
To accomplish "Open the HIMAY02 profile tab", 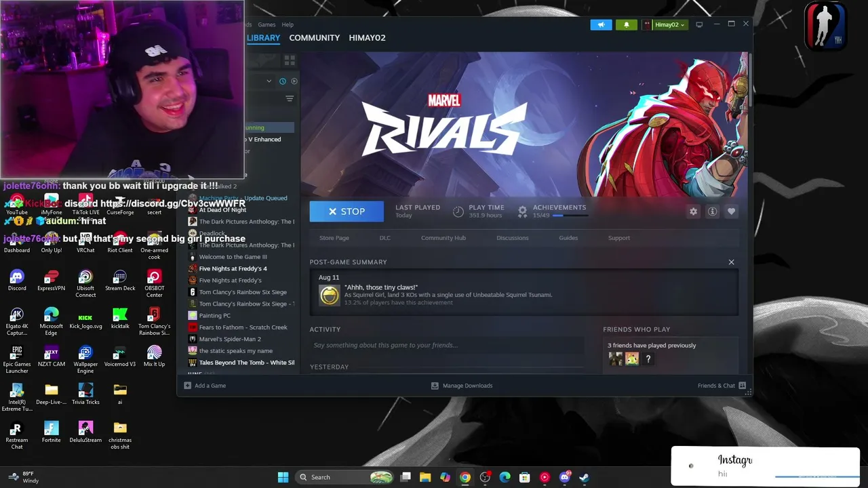I will [367, 38].
